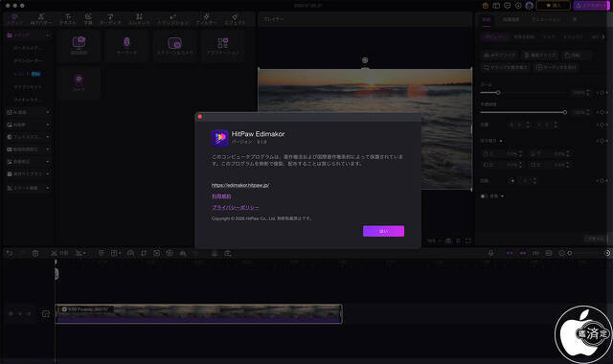Adjust the opacity slider in properties
The height and width of the screenshot is (364, 613).
pos(564,112)
